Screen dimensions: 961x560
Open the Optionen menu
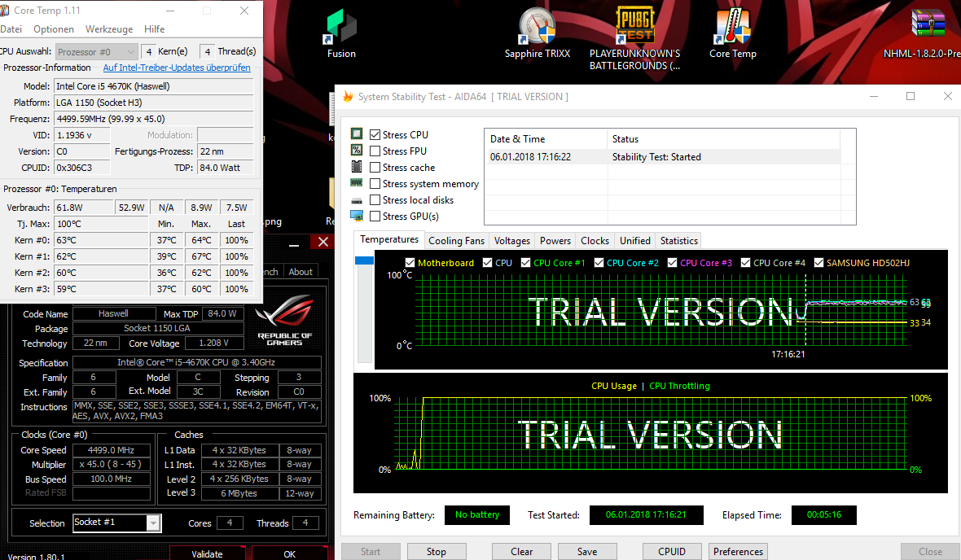tap(53, 28)
